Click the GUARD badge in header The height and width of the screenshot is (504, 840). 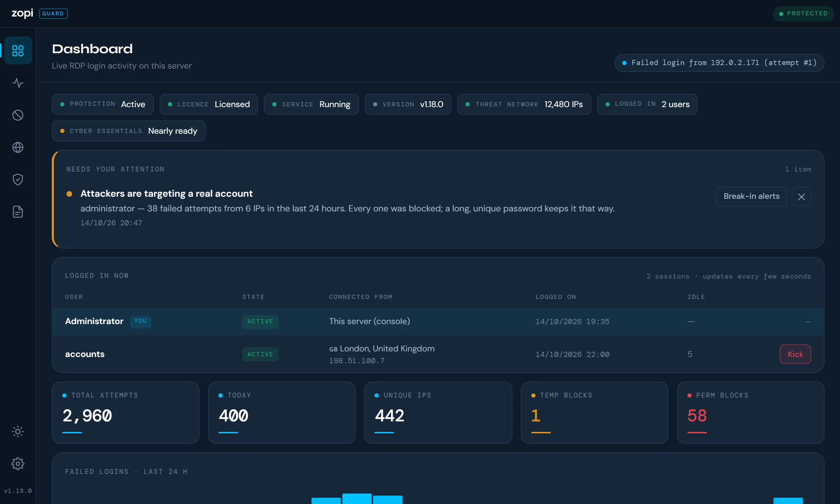coord(53,14)
